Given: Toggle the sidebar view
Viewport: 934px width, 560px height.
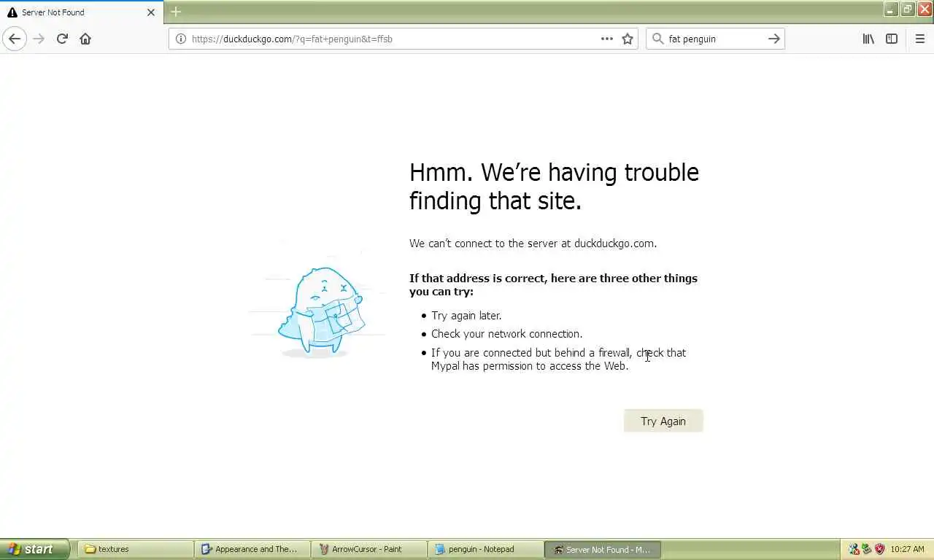Looking at the screenshot, I should [x=892, y=39].
